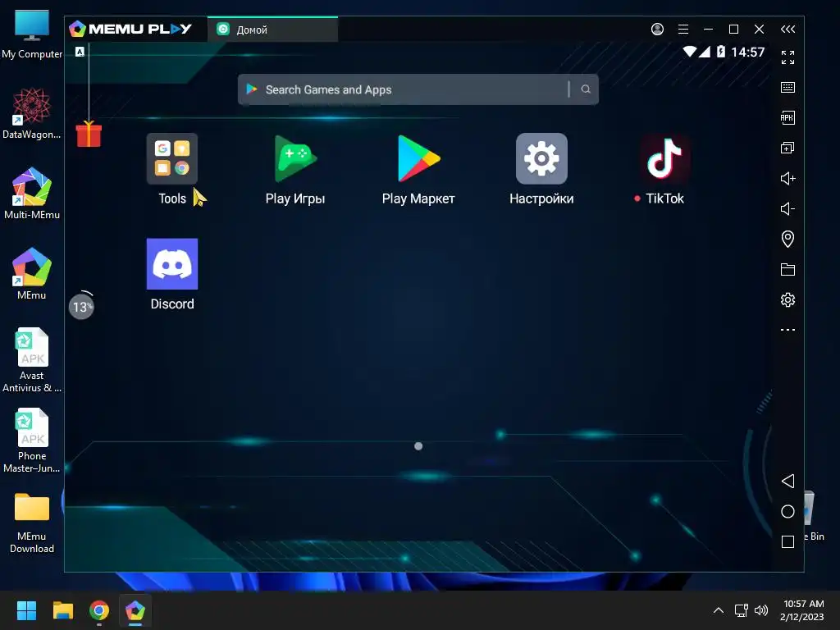This screenshot has height=630, width=840.
Task: Select the Домой tab
Action: pos(272,30)
